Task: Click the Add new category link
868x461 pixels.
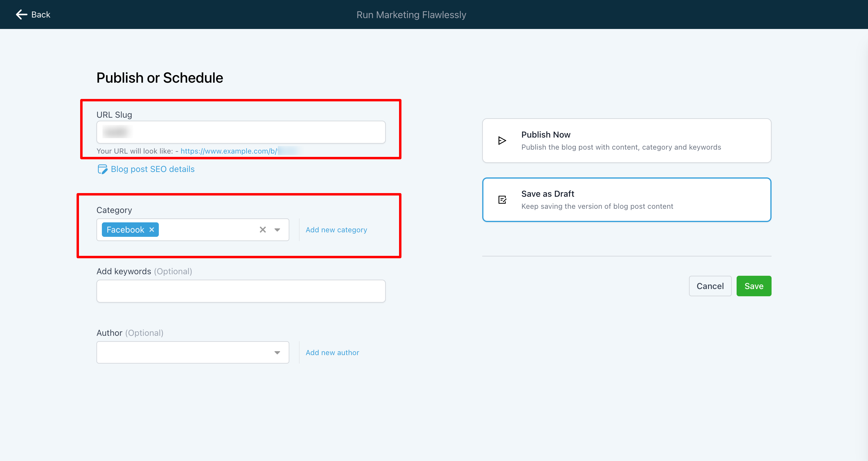Action: click(336, 229)
